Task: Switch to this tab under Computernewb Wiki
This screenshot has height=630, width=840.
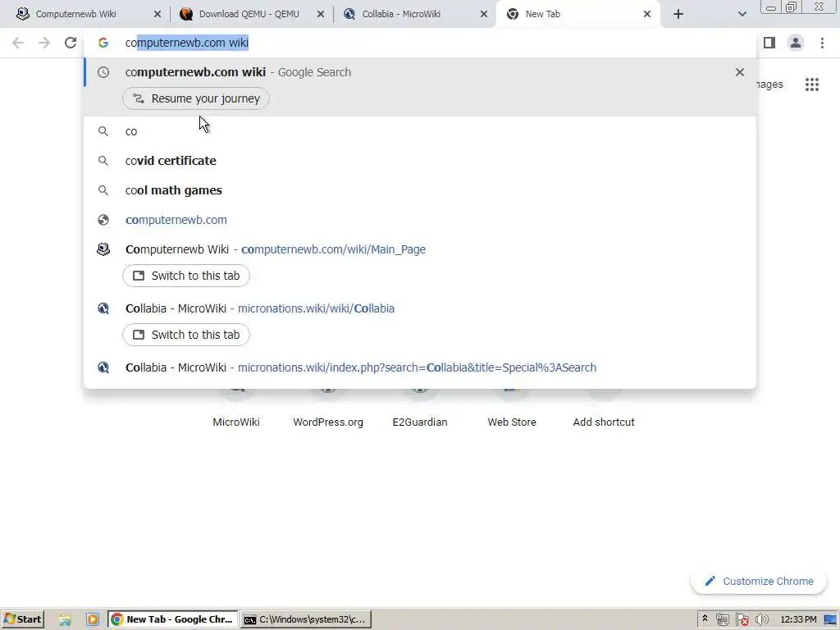Action: coord(186,276)
